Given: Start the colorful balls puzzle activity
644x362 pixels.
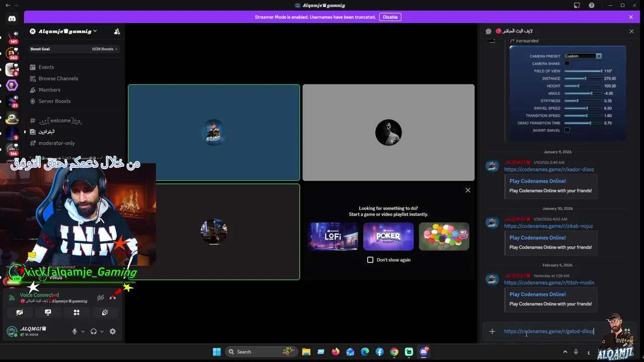Looking at the screenshot, I should pyautogui.click(x=444, y=236).
